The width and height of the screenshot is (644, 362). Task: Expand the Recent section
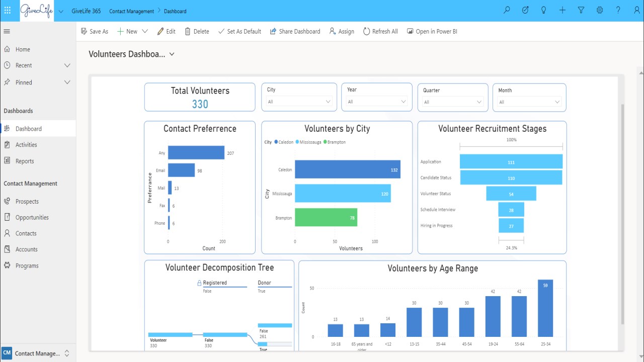pos(67,65)
